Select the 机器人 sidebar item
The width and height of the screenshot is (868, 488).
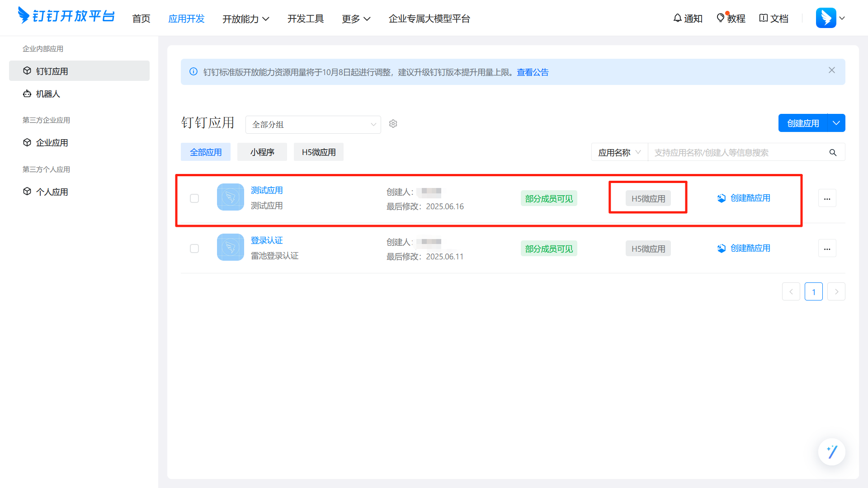coord(79,94)
